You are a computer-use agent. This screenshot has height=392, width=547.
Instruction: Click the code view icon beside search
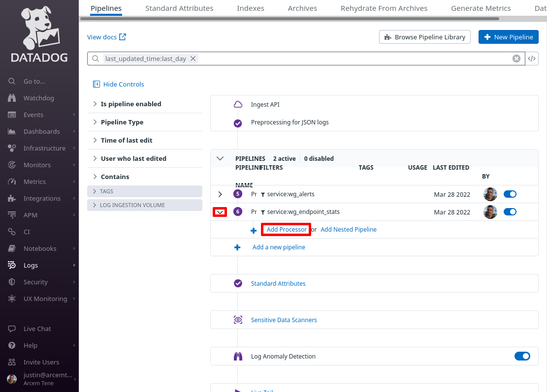pyautogui.click(x=532, y=59)
